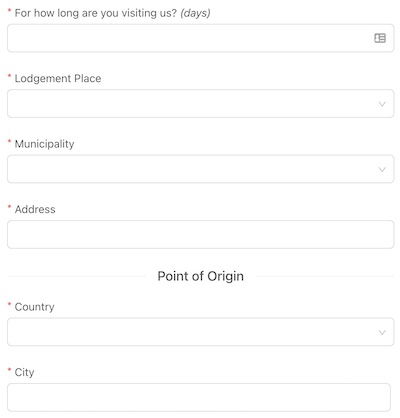
Task: Click the 'For how long are you visiting us?' label
Action: click(96, 13)
